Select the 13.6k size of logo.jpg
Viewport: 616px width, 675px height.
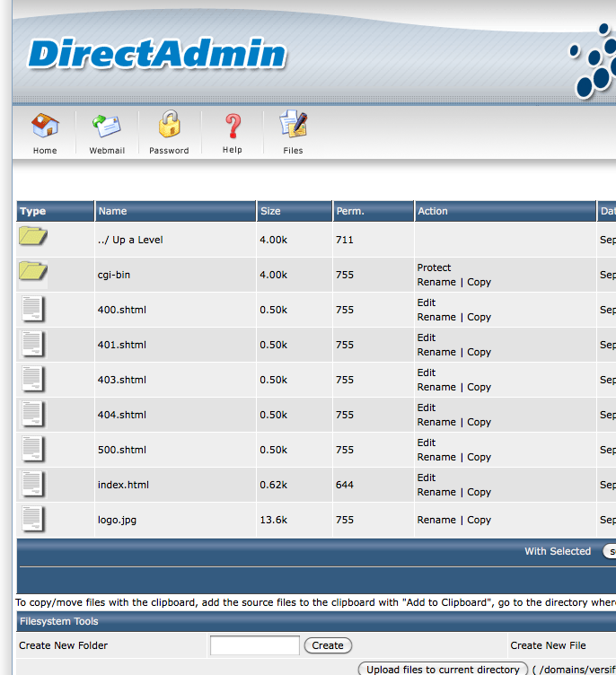coord(274,520)
